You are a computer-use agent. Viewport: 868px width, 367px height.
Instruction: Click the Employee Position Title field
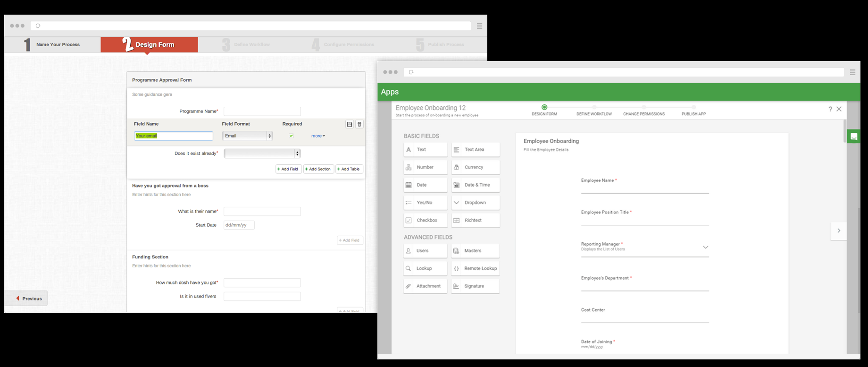[645, 218]
